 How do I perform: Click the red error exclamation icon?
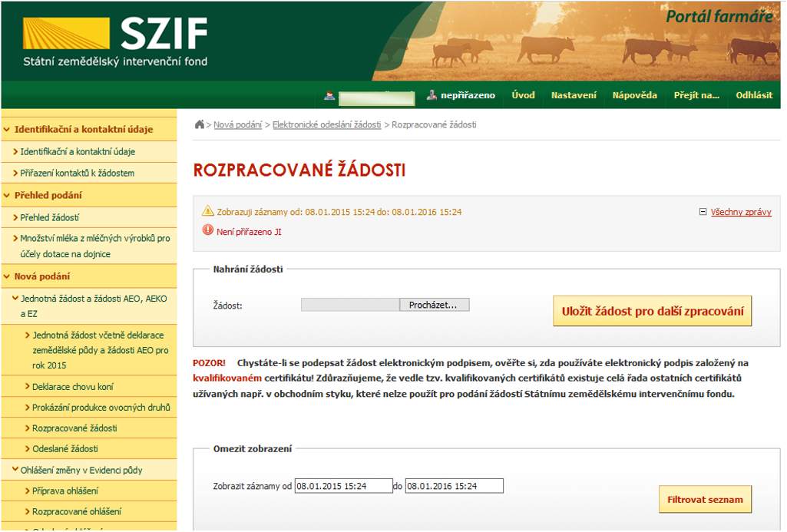pos(208,230)
